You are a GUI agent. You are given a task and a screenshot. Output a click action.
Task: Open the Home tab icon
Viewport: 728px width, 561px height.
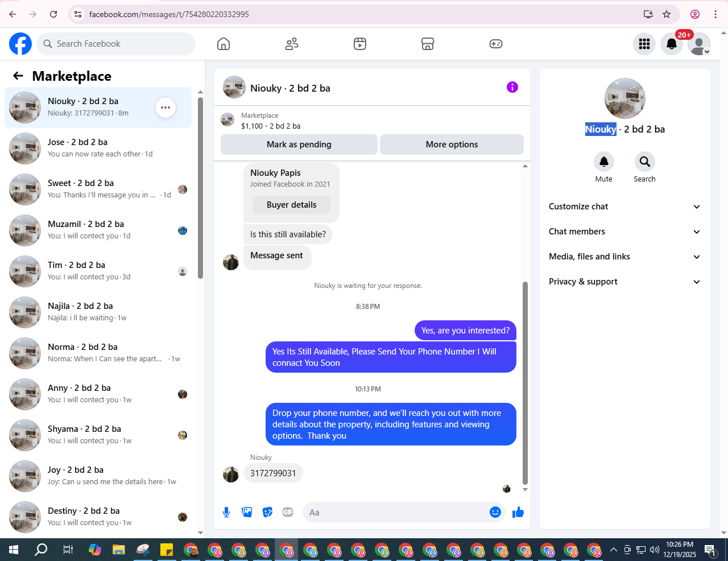(224, 44)
